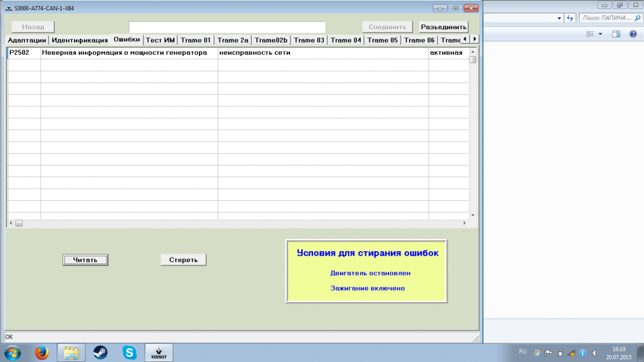Open the file explorer taskbar icon
This screenshot has width=644, height=362.
tap(71, 352)
